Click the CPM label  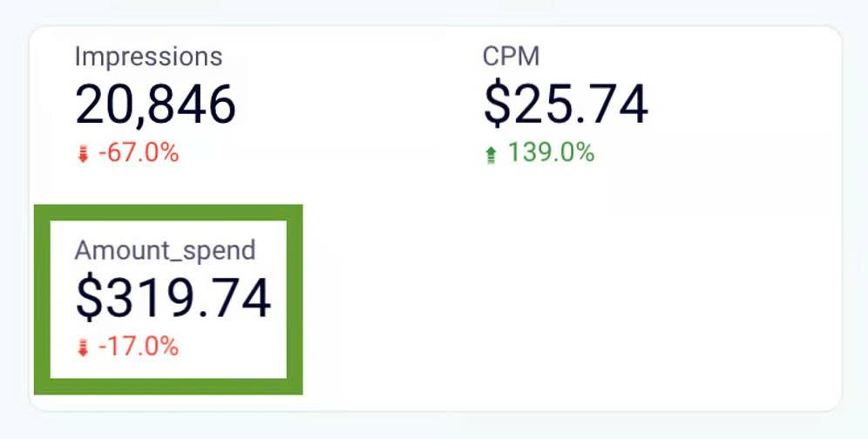point(511,57)
